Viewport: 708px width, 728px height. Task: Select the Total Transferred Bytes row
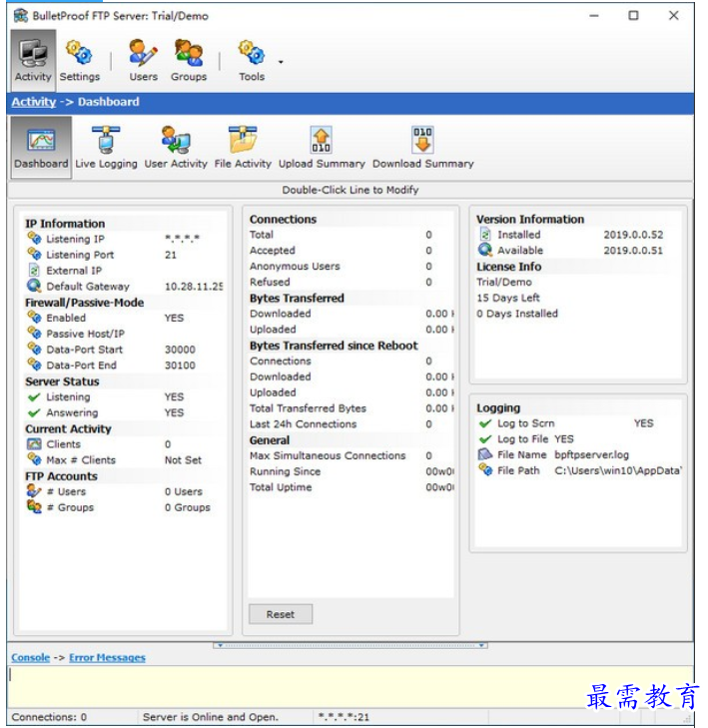351,408
